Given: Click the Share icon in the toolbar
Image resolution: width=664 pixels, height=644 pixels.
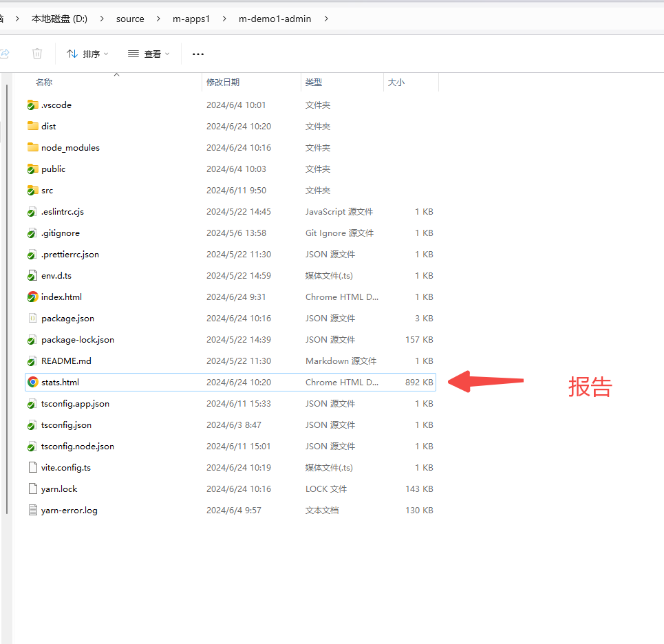Looking at the screenshot, I should pos(6,53).
